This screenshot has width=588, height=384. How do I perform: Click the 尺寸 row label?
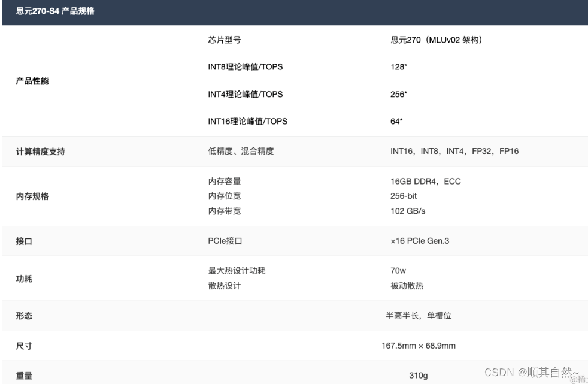point(24,346)
